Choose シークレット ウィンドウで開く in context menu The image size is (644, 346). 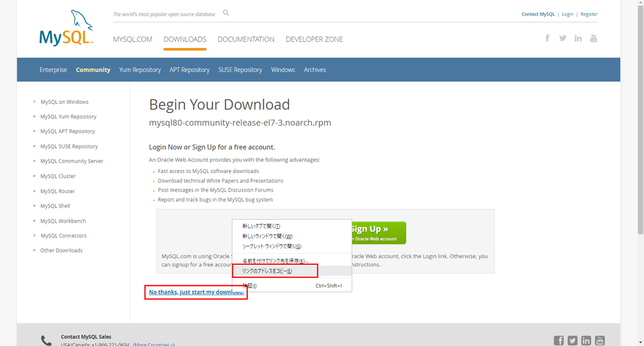point(291,246)
